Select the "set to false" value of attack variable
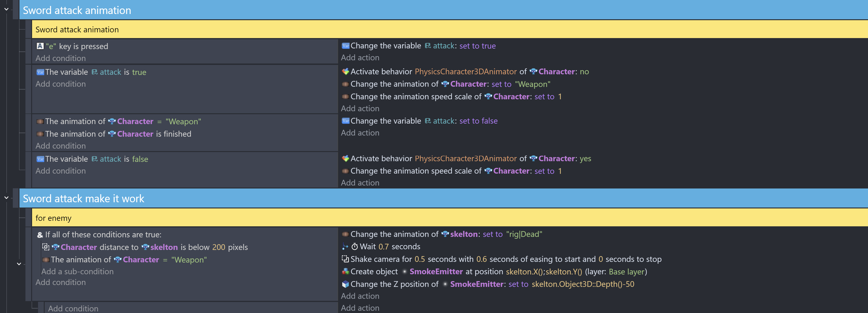Image resolution: width=868 pixels, height=313 pixels. [479, 121]
